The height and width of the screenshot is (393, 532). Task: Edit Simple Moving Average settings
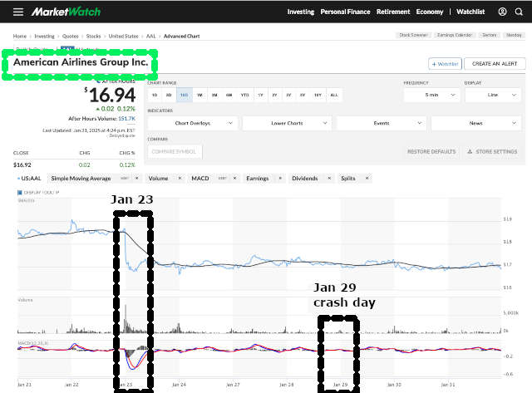tap(125, 178)
